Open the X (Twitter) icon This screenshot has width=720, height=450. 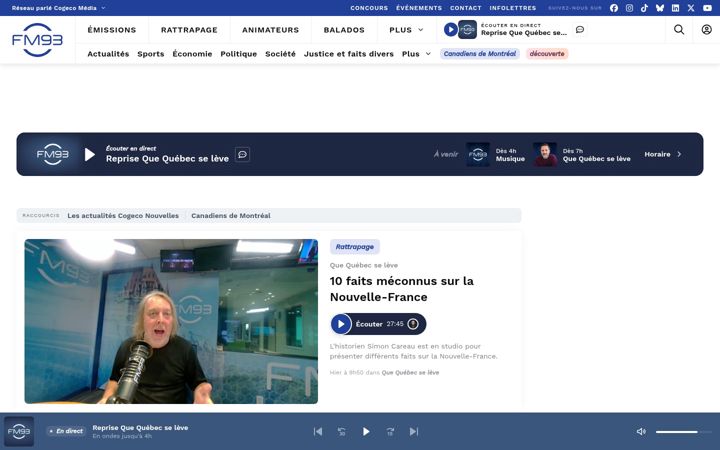click(x=691, y=8)
